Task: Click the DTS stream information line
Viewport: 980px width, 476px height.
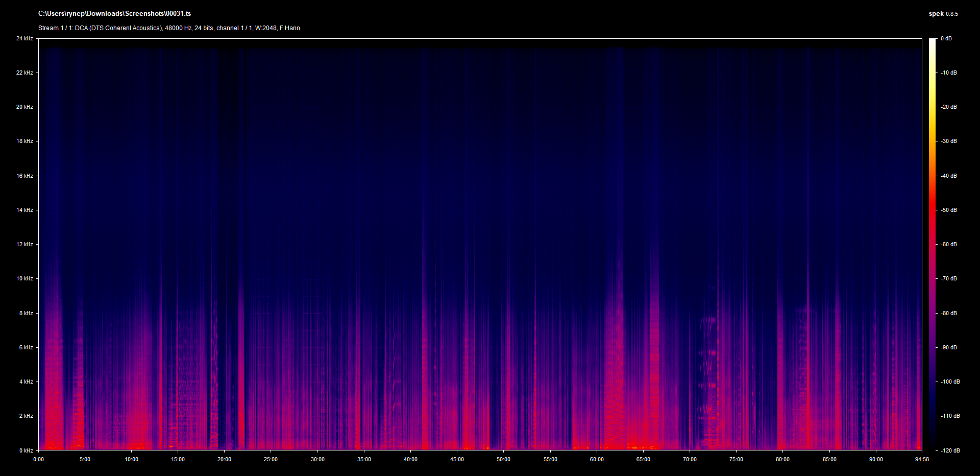Action: (x=169, y=28)
